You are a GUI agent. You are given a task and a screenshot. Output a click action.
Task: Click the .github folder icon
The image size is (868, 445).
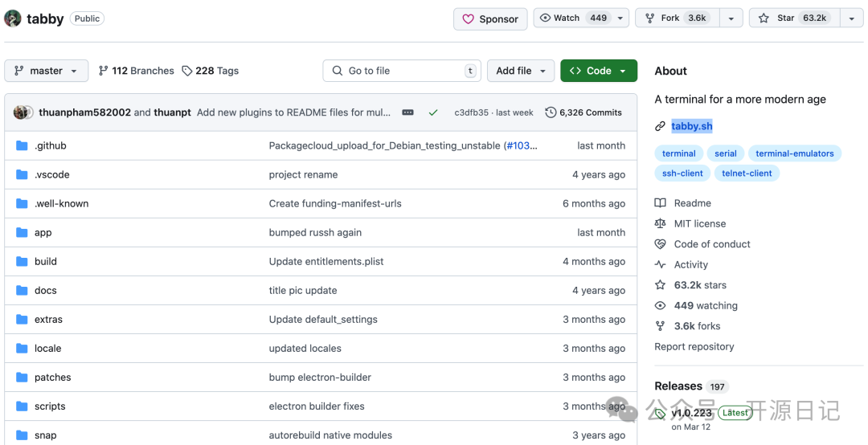click(x=23, y=145)
